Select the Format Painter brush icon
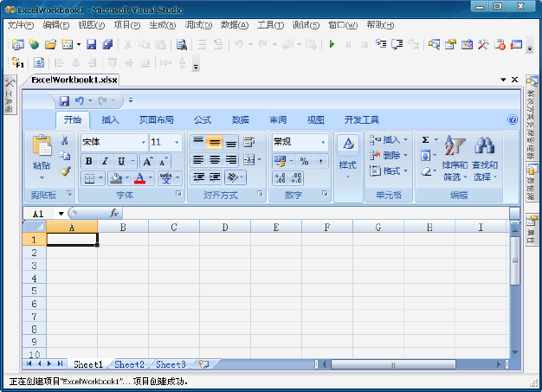The height and width of the screenshot is (392, 542). tap(65, 171)
